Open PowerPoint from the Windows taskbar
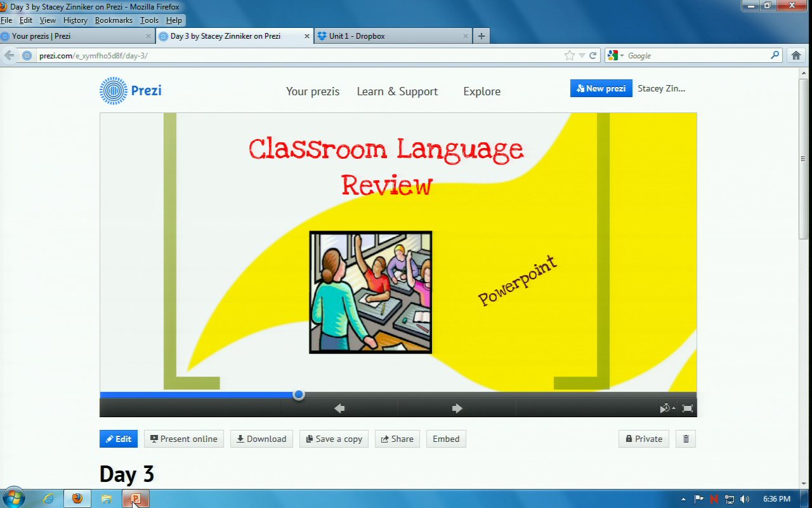Screen dimensions: 812x508 pos(135,498)
